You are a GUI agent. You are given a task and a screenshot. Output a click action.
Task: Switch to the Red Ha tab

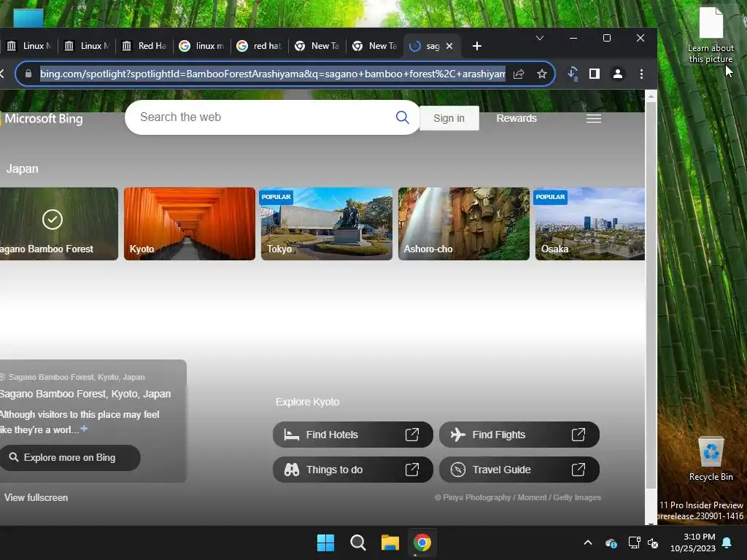145,46
